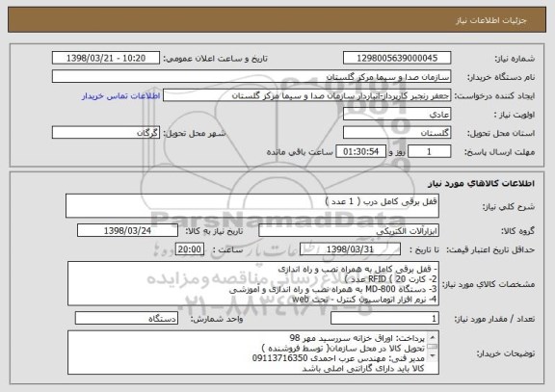Viewport: 555px width, 392px height.
Task: Click the general description field قفل برقی کامل درب
Action: click(x=252, y=205)
